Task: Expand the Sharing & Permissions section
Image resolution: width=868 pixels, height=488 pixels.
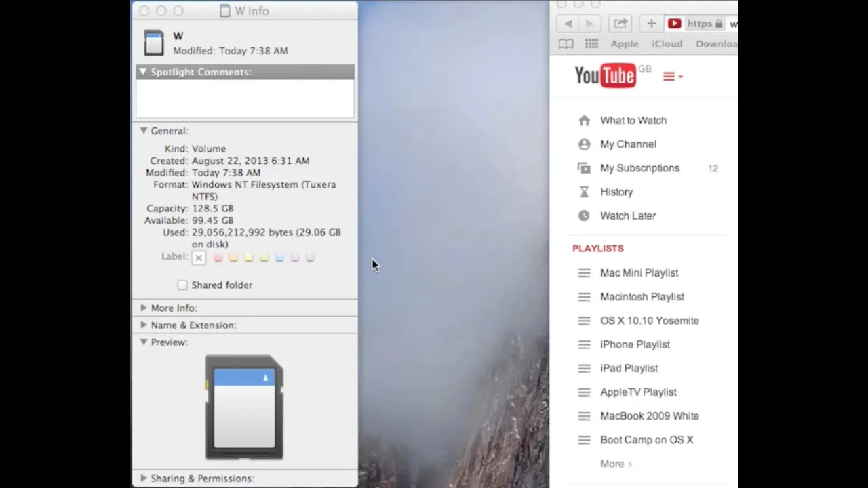Action: point(143,479)
